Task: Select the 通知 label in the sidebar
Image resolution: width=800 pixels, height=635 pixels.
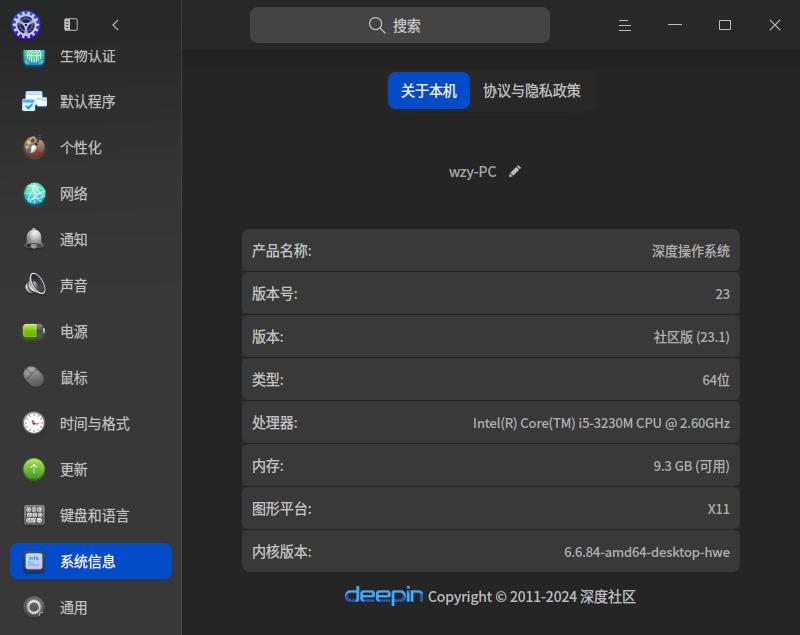Action: tap(73, 240)
